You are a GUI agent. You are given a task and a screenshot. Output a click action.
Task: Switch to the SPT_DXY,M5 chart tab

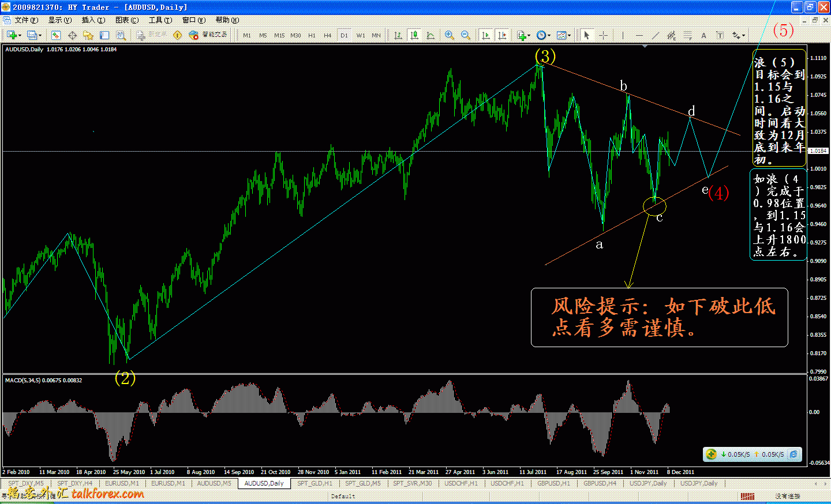[26, 483]
